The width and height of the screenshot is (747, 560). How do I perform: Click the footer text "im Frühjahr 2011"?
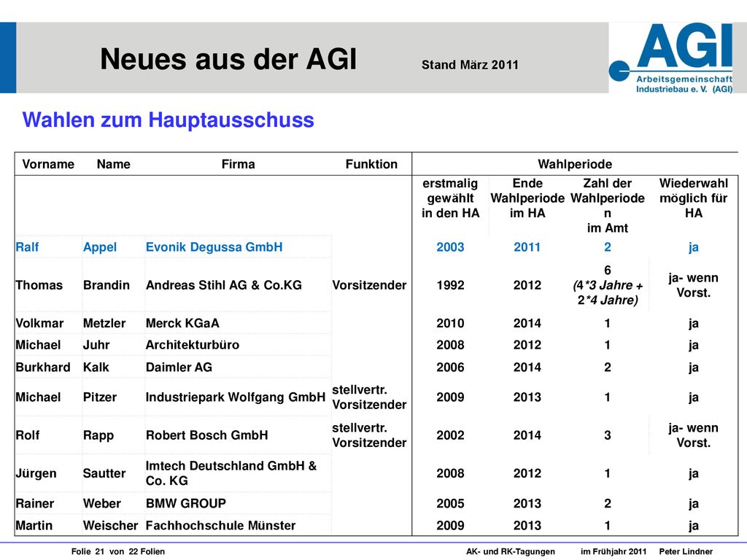613,551
